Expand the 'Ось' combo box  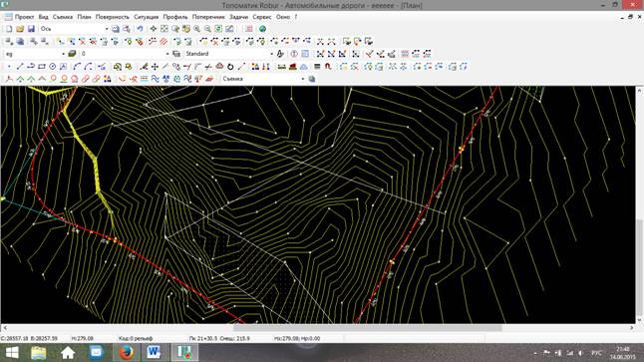click(107, 29)
